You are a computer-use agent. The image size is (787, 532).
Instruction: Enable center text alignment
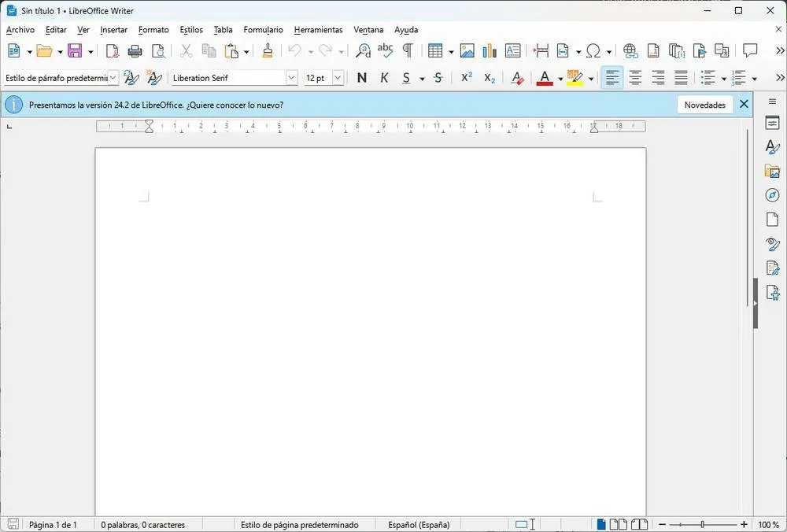[635, 78]
